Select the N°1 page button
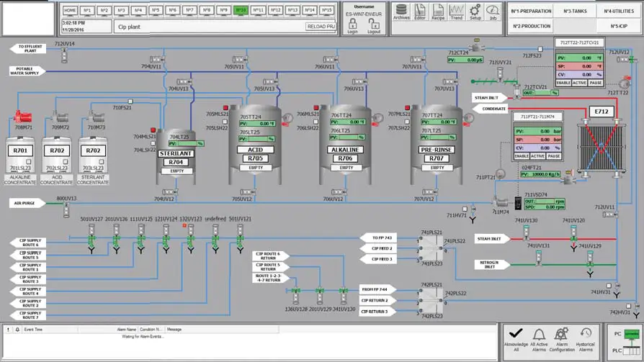The height and width of the screenshot is (362, 644). tap(87, 11)
